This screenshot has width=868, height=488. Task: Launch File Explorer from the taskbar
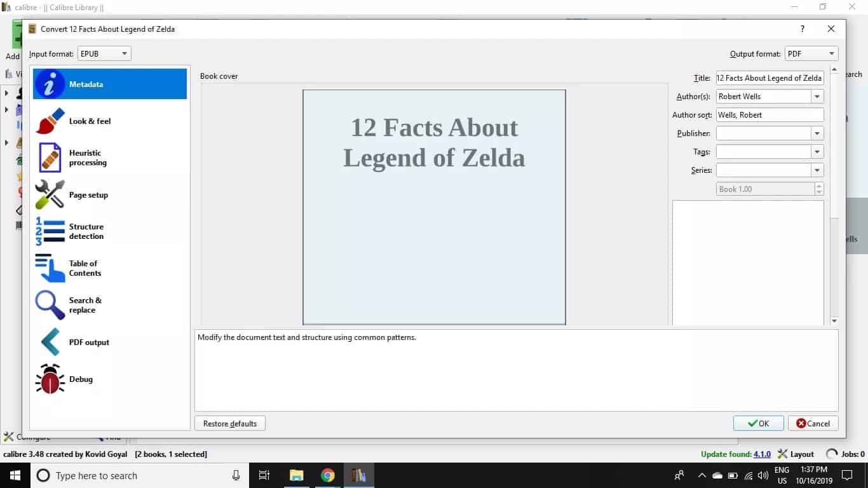[296, 475]
